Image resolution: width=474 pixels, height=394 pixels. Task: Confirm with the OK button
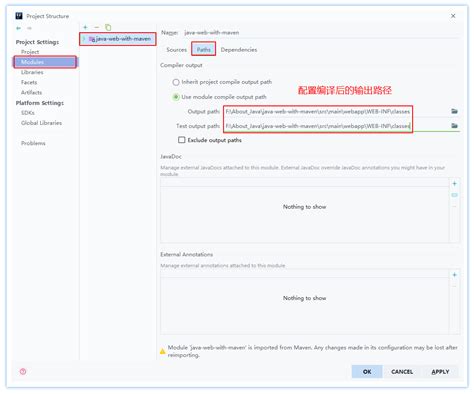pyautogui.click(x=367, y=372)
